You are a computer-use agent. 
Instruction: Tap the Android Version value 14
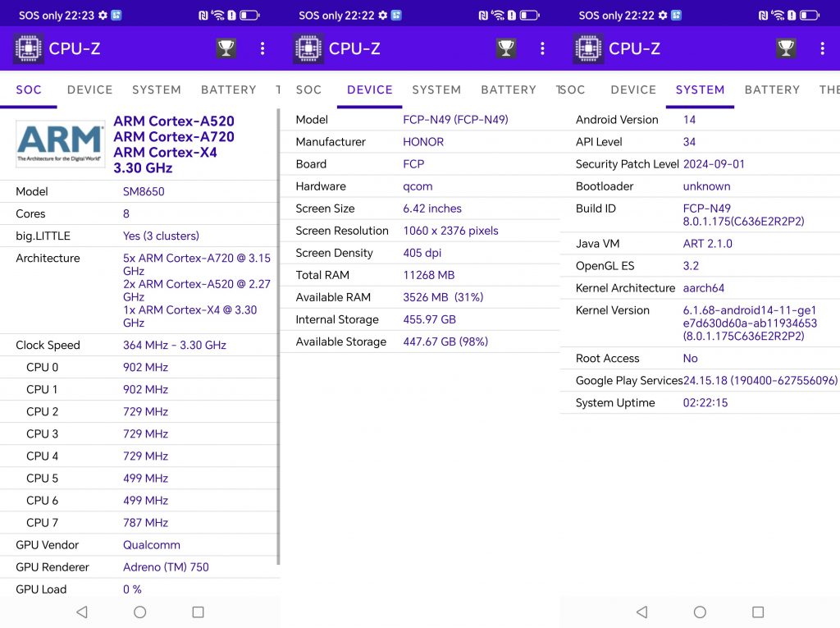(x=689, y=120)
